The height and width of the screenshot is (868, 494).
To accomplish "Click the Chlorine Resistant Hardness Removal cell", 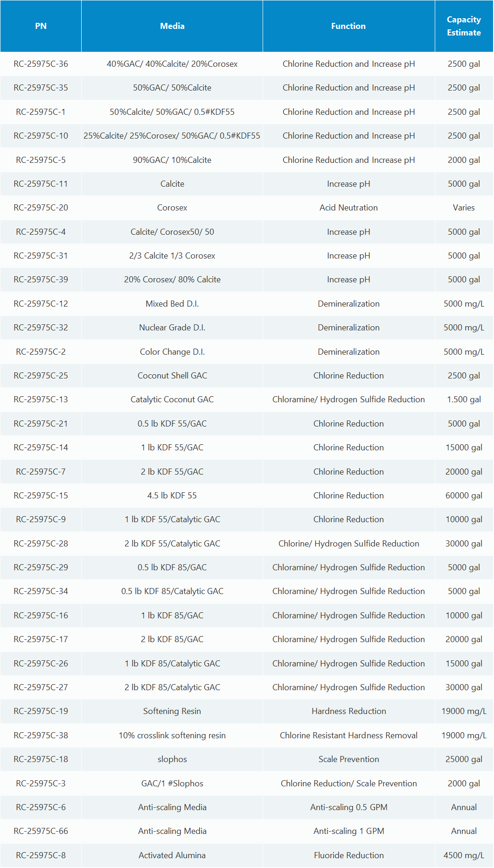I will [348, 735].
